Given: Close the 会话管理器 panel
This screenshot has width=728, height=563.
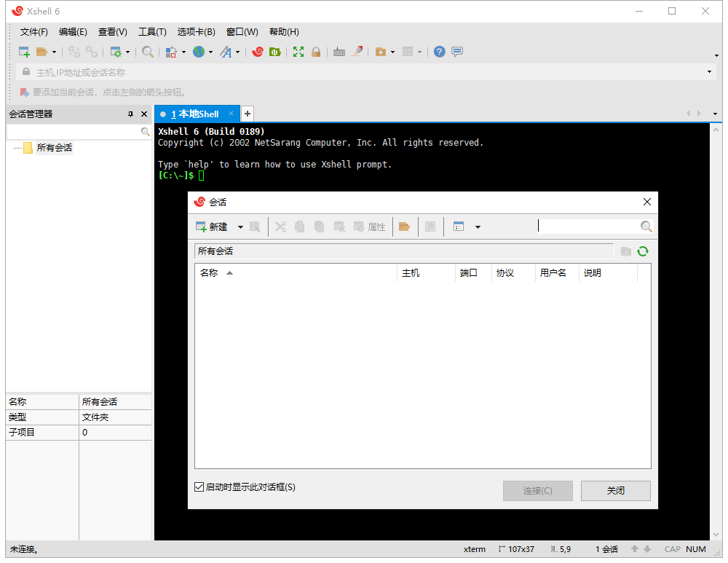Looking at the screenshot, I should click(144, 114).
